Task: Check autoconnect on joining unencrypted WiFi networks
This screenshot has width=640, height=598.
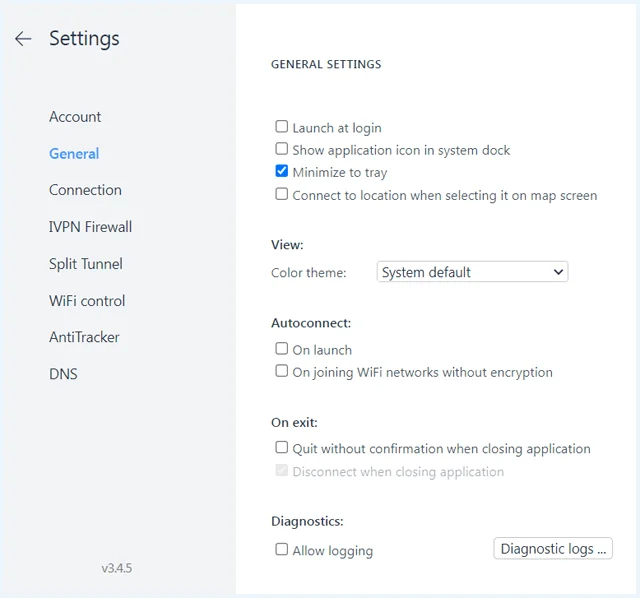Action: point(282,371)
